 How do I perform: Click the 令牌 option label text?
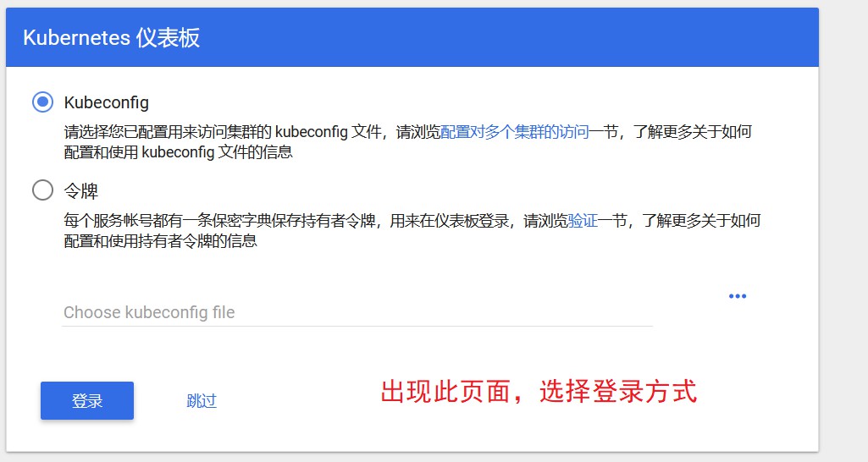click(80, 191)
